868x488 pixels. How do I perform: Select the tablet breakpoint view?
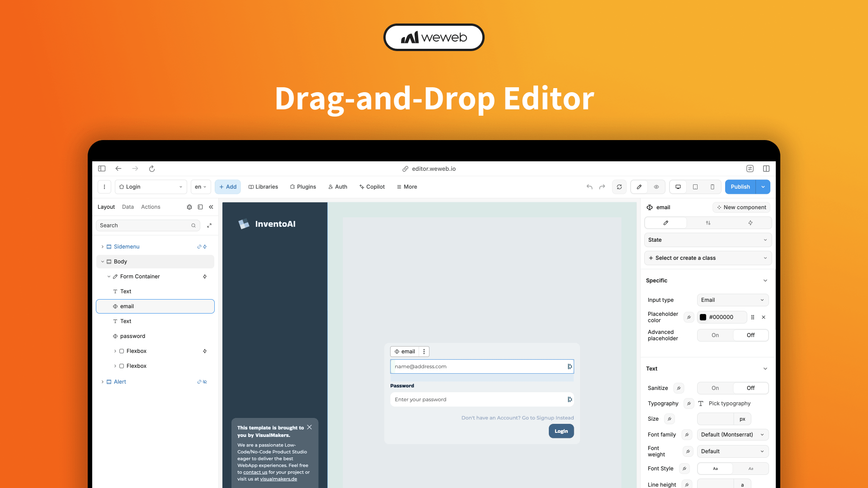695,187
